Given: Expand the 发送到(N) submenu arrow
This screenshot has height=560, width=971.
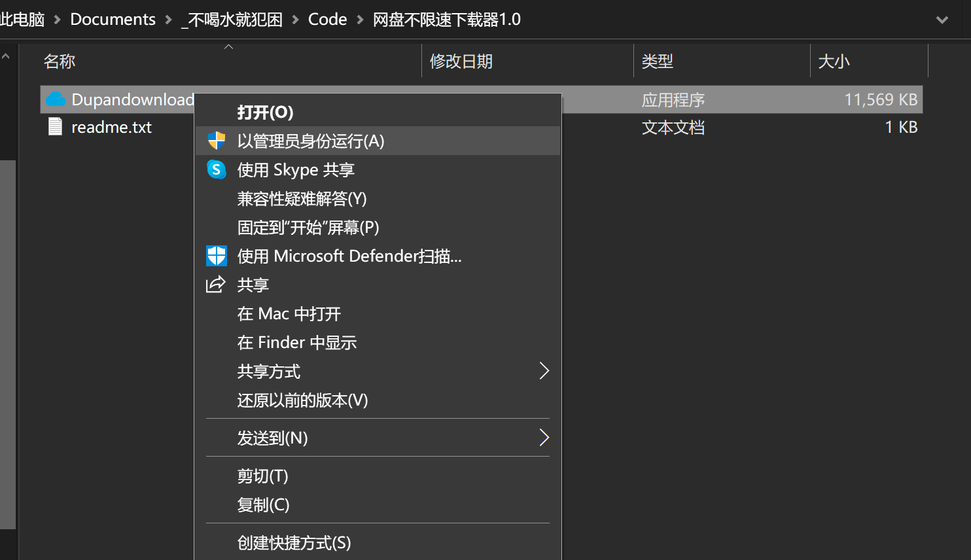Looking at the screenshot, I should point(543,438).
